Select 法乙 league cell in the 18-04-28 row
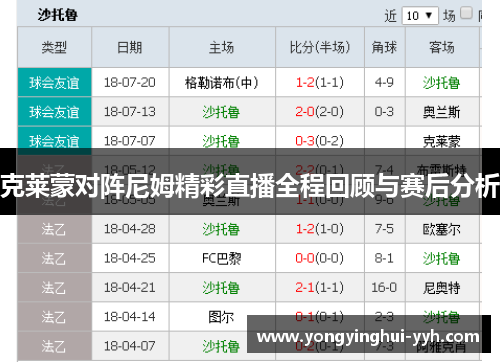Image resolution: width=500 pixels, height=362 pixels. 54,229
